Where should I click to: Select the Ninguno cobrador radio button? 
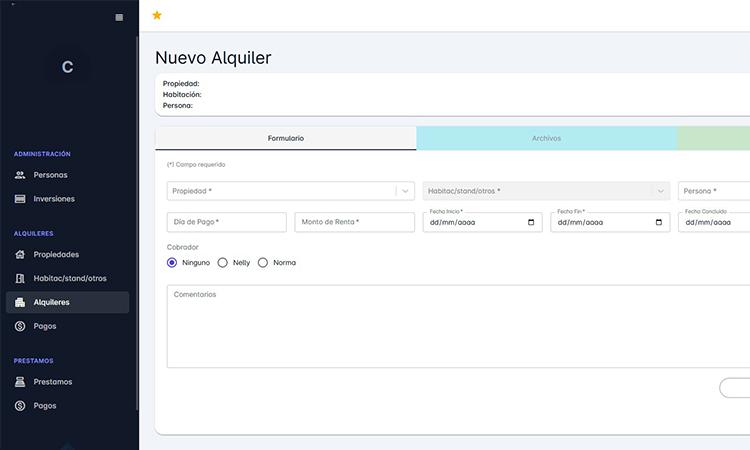pyautogui.click(x=172, y=262)
